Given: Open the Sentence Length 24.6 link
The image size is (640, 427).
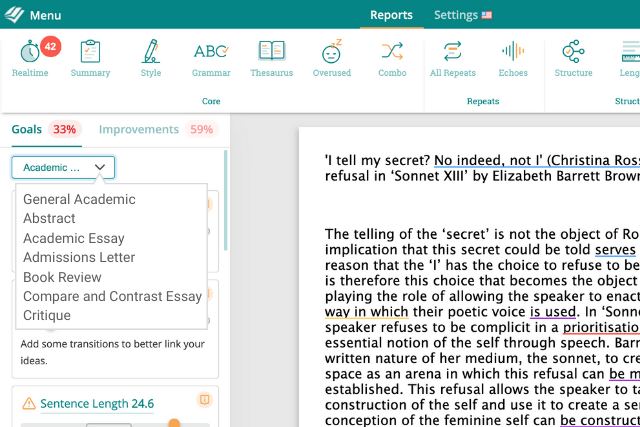Looking at the screenshot, I should [97, 404].
